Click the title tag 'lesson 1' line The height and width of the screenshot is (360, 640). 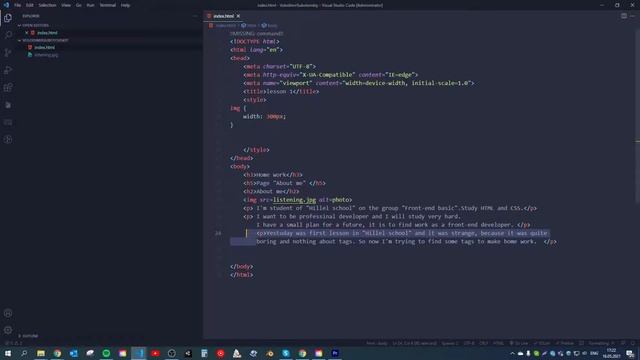click(281, 91)
